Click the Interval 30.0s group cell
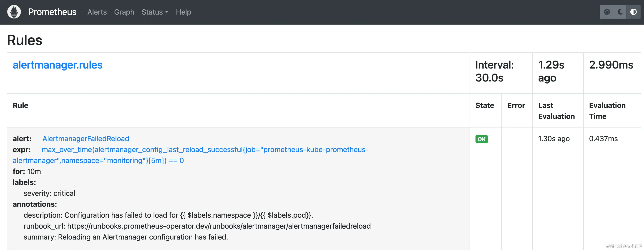The height and width of the screenshot is (250, 644). [494, 71]
